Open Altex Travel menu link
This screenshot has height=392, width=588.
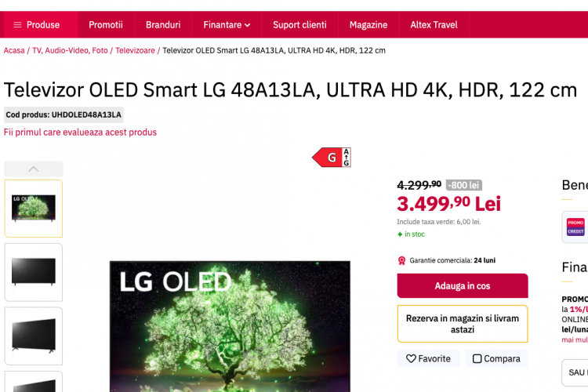click(x=434, y=25)
